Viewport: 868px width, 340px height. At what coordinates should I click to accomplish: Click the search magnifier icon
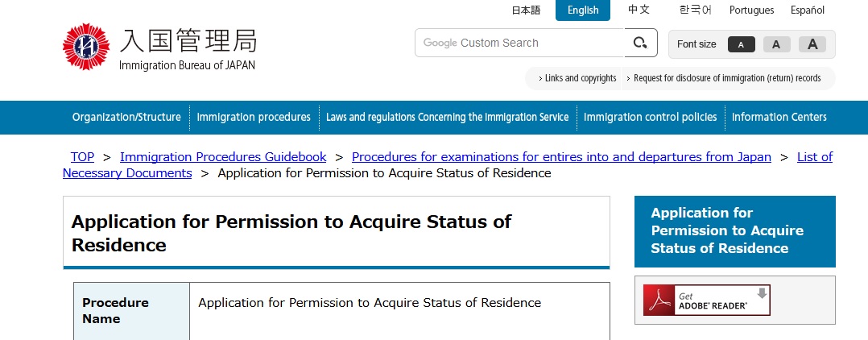[x=641, y=43]
